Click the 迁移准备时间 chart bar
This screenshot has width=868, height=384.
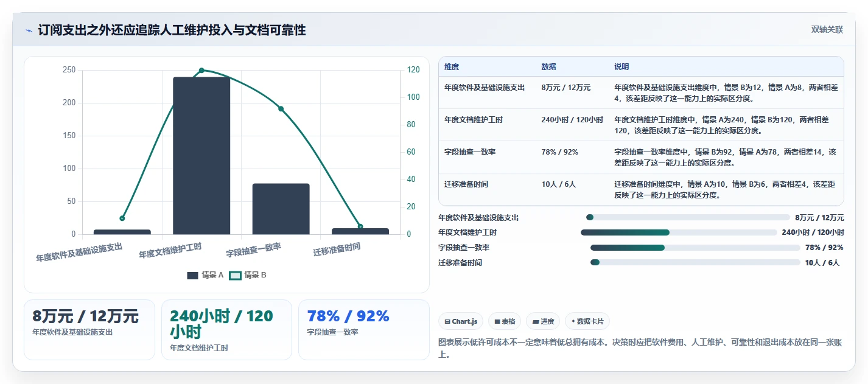(360, 231)
